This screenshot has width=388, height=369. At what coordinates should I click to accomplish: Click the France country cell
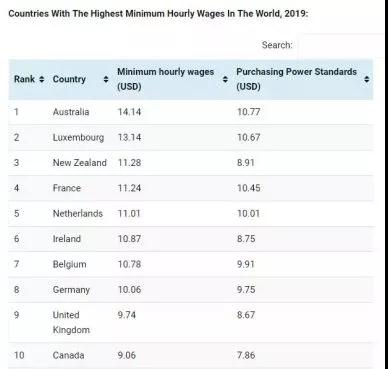click(x=67, y=188)
